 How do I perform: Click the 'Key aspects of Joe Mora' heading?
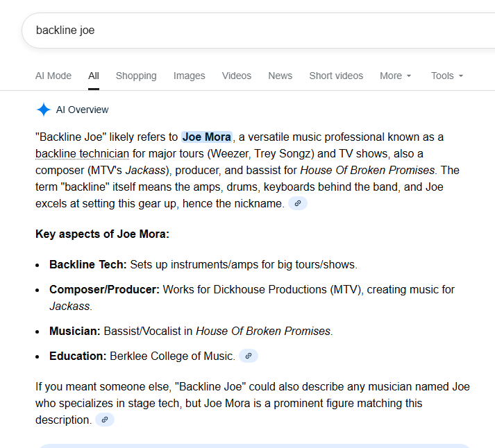[102, 234]
